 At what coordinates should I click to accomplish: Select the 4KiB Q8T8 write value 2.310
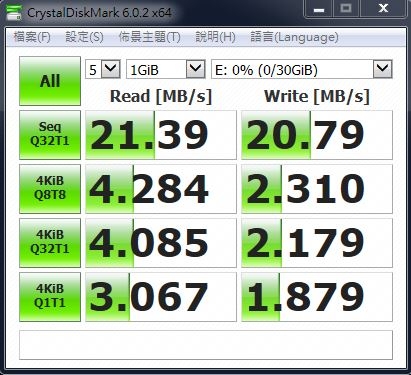coord(317,189)
